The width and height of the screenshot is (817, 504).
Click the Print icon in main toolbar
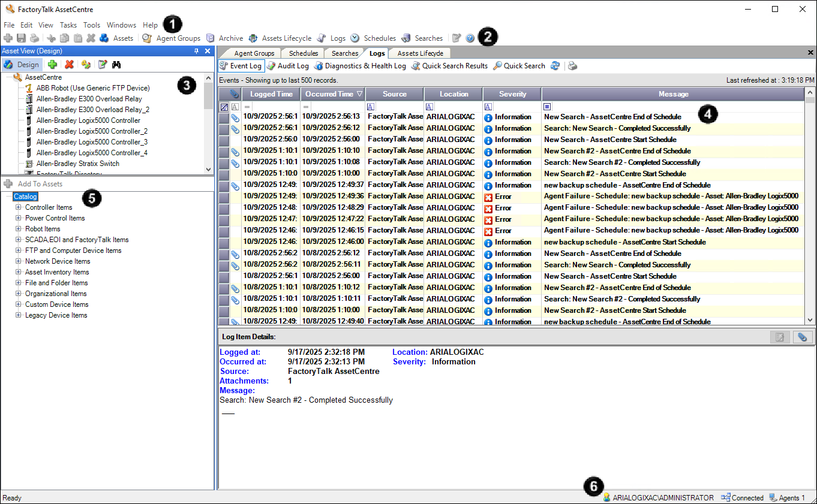click(x=34, y=38)
